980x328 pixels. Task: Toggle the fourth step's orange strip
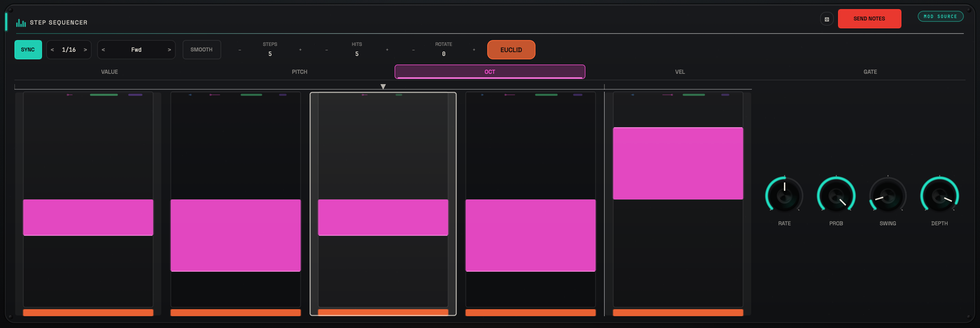pos(530,313)
